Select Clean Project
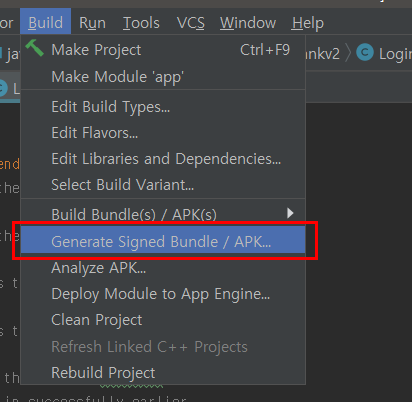The width and height of the screenshot is (412, 402). [163, 320]
